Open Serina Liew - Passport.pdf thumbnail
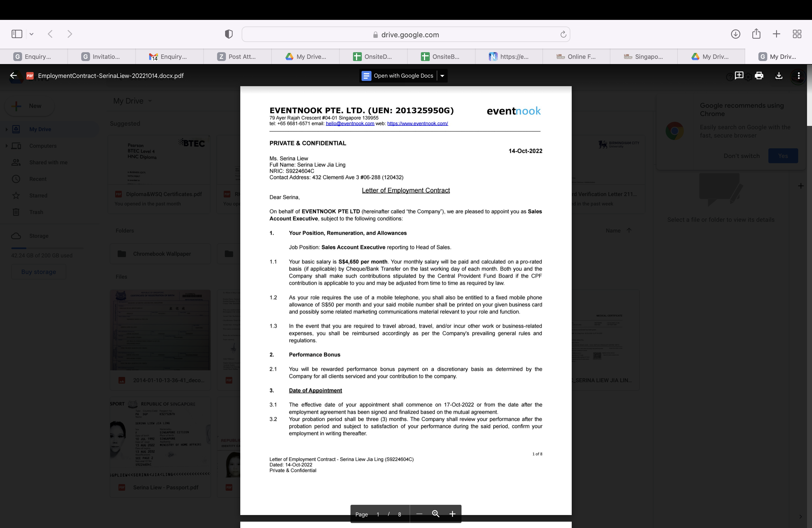Screen dimensions: 812x528 [x=160, y=447]
